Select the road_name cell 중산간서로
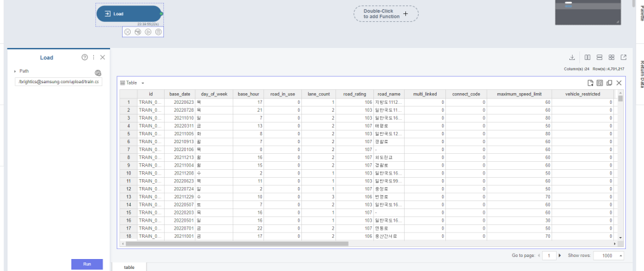The width and height of the screenshot is (644, 271). coord(389,236)
